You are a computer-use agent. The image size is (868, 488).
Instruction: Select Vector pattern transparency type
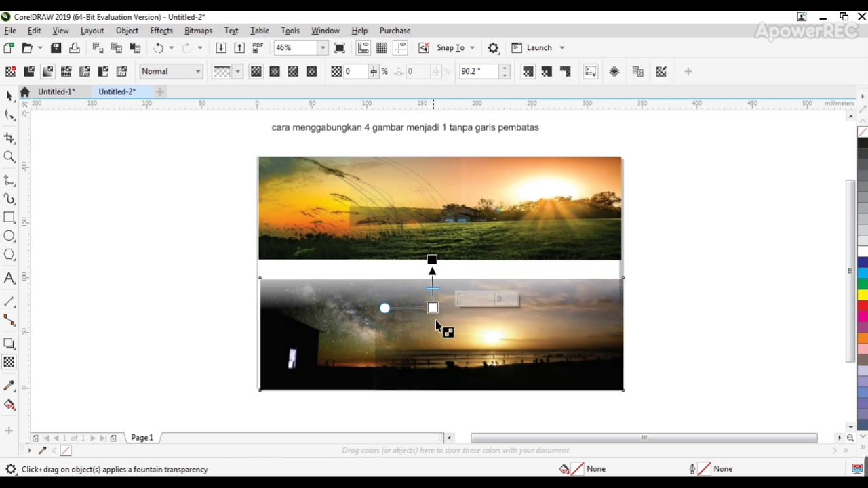66,71
